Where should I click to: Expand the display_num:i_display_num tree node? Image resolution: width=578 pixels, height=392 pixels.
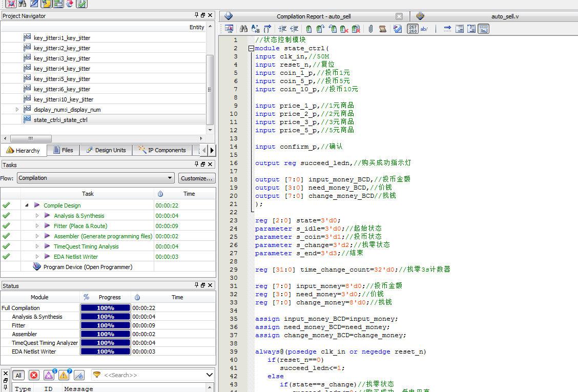17,109
